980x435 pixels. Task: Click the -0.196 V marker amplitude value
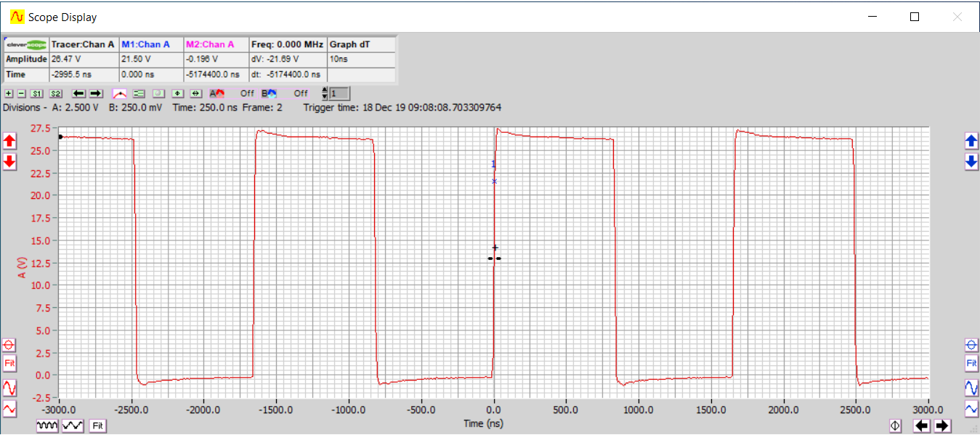tap(216, 60)
